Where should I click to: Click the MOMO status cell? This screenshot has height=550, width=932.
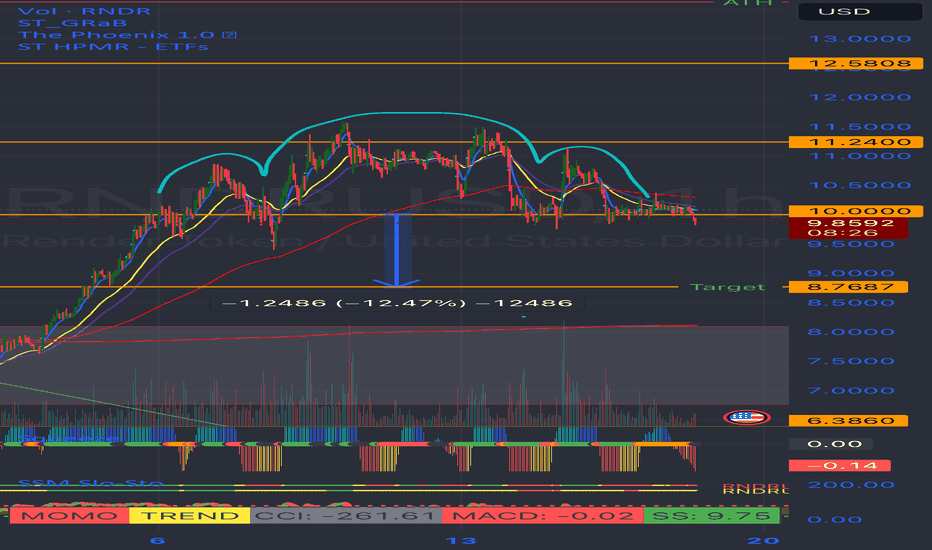coord(70,516)
